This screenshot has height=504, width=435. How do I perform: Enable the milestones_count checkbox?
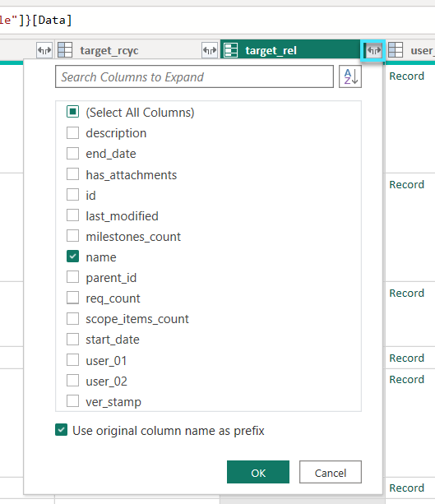72,236
